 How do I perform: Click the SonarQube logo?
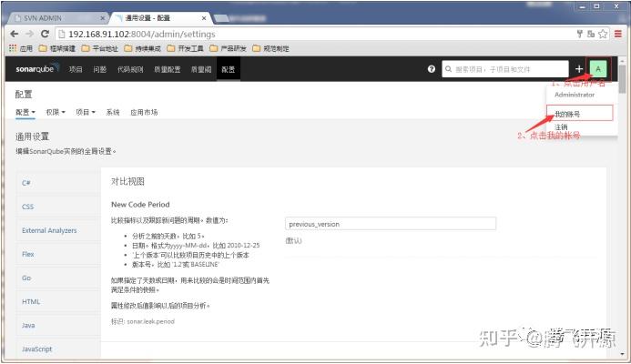(37, 69)
